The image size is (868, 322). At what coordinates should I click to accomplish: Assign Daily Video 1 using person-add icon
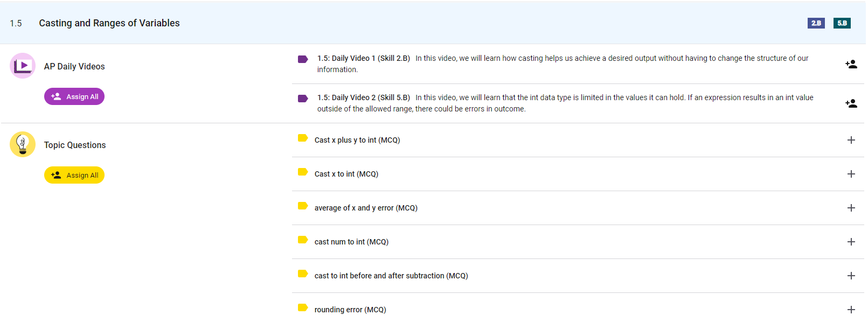(851, 64)
